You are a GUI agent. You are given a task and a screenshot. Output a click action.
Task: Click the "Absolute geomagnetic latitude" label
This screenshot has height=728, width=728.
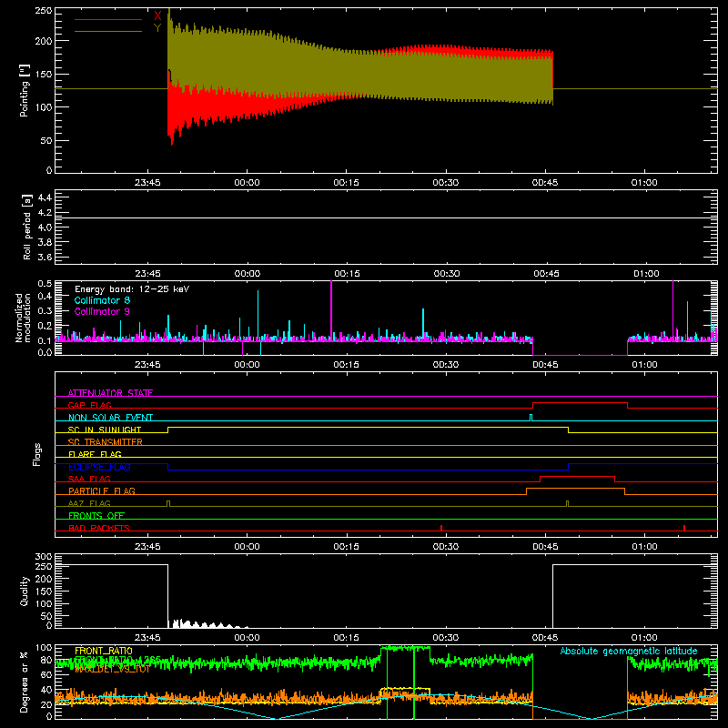(x=629, y=651)
